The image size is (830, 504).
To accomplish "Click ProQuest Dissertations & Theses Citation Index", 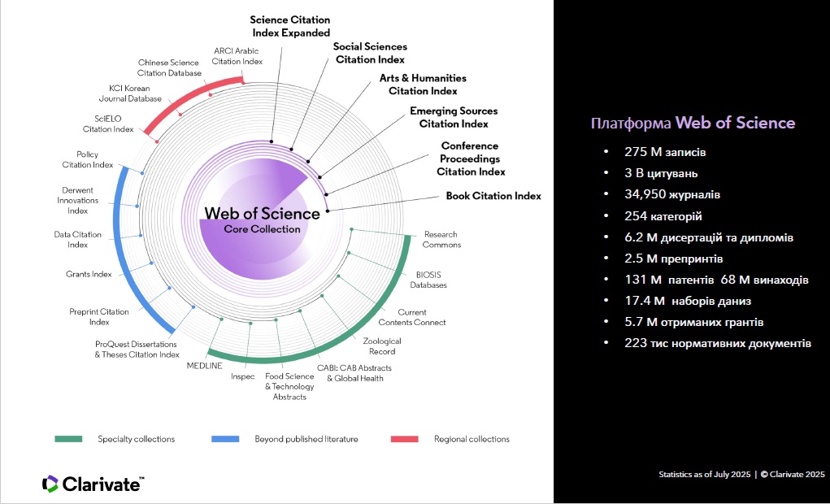I will tap(137, 350).
